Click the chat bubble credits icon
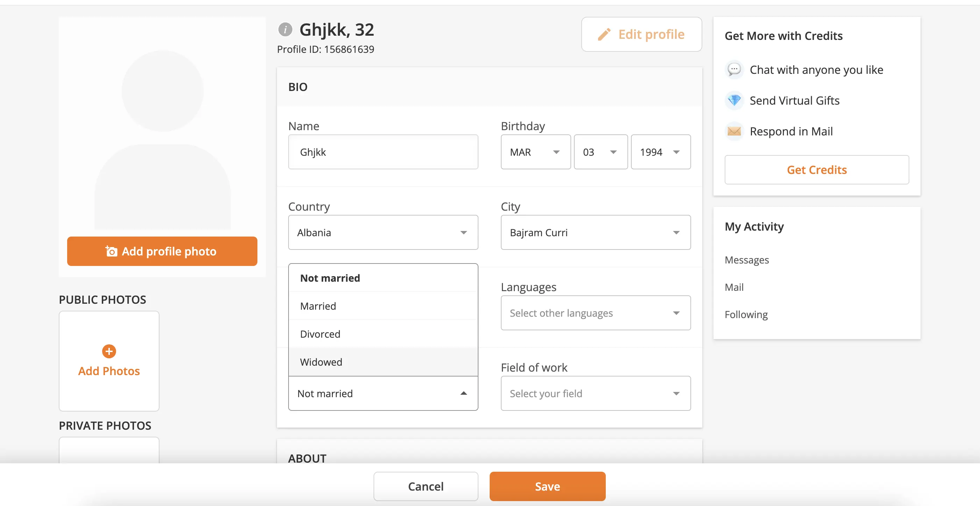 pyautogui.click(x=734, y=70)
